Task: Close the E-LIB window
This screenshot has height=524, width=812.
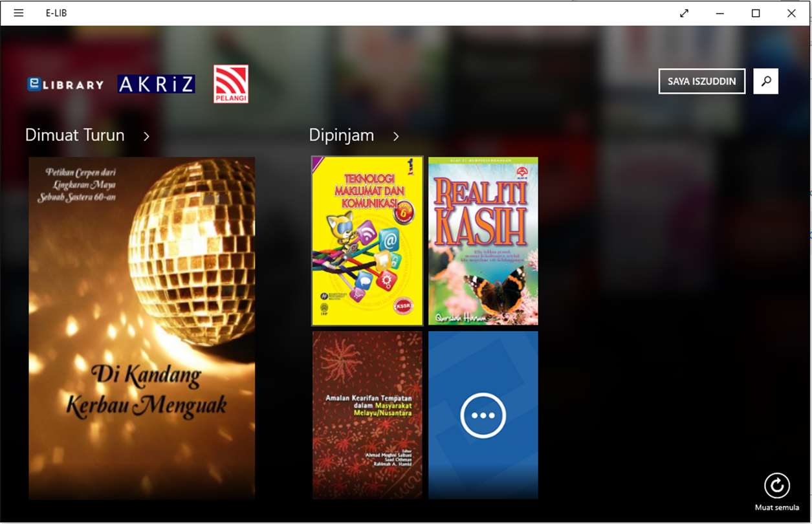Action: click(791, 13)
